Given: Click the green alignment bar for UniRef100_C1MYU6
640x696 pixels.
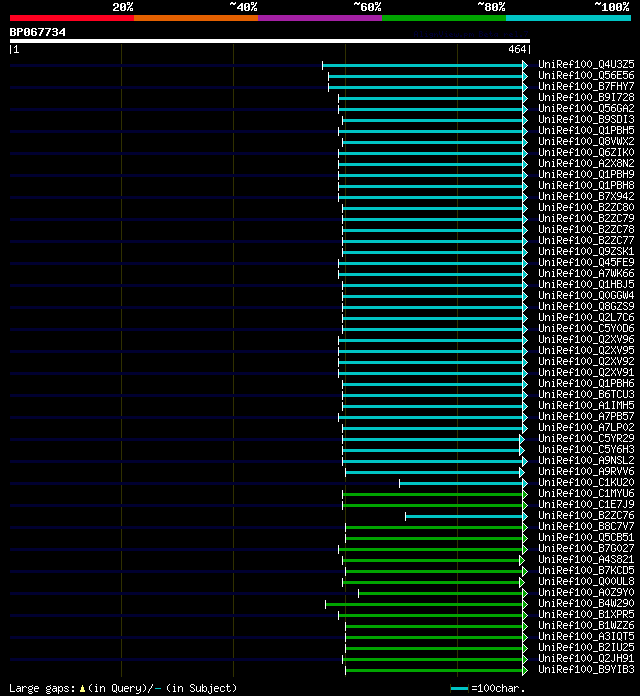Looking at the screenshot, I should point(433,494).
